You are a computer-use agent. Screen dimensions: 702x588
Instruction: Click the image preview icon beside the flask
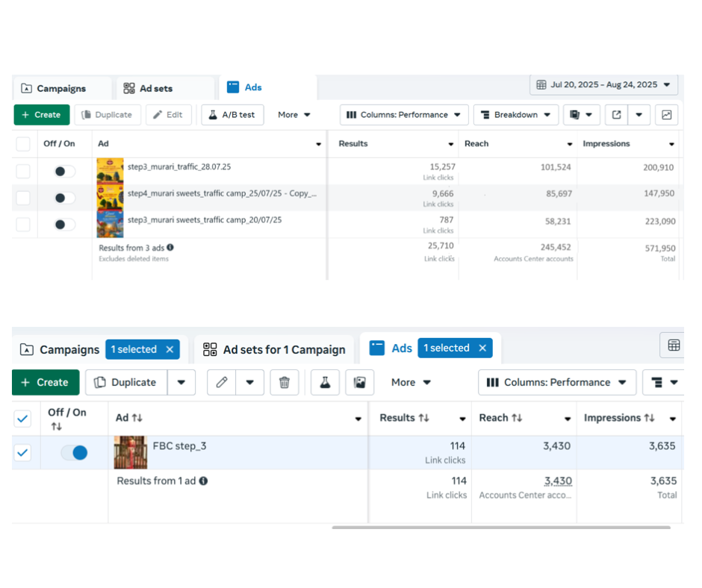[x=360, y=382]
